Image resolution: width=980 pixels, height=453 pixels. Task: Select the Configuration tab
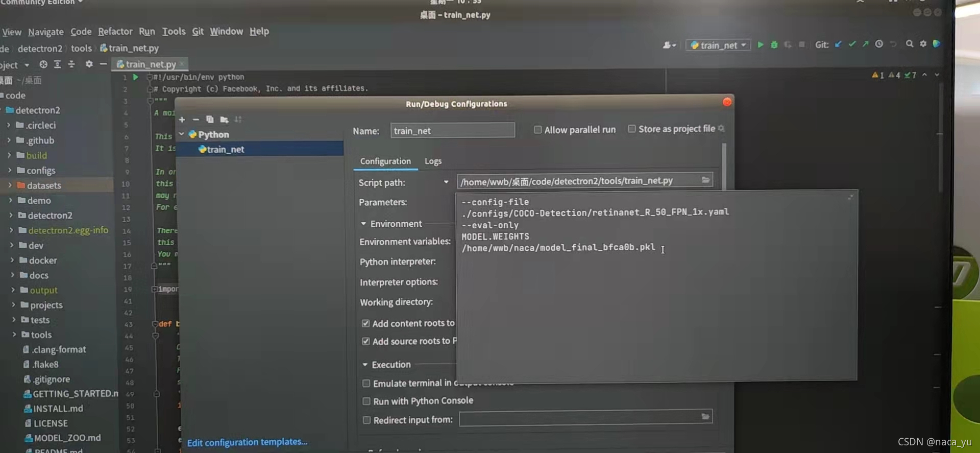[385, 161]
